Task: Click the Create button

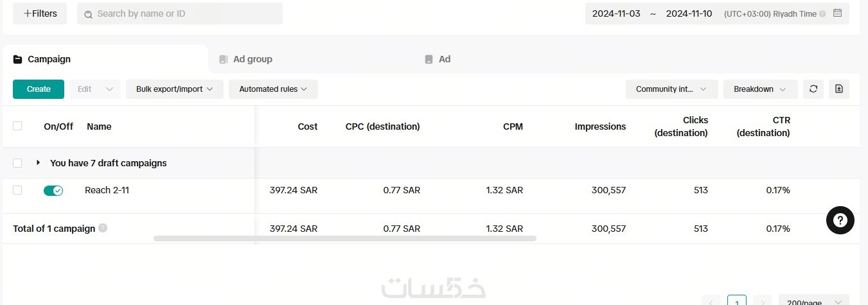Action: (x=39, y=89)
